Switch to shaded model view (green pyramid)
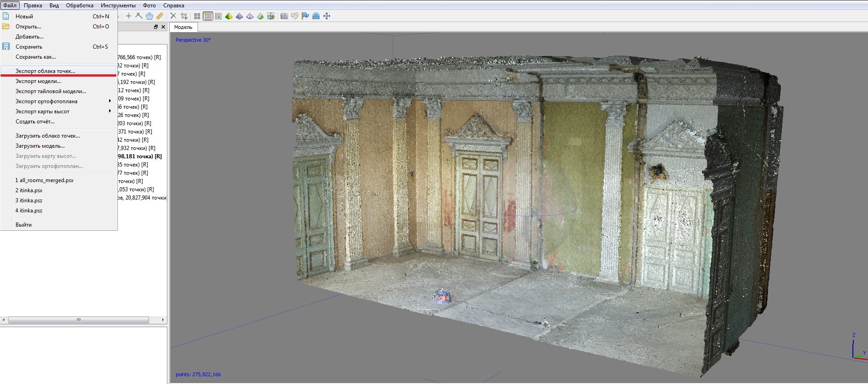 [229, 16]
